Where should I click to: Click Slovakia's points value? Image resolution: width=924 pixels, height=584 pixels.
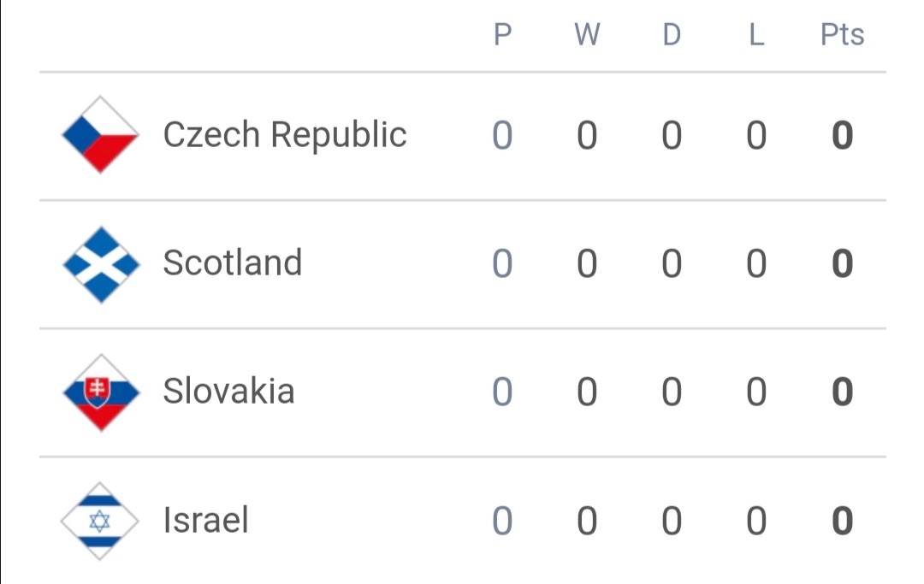pyautogui.click(x=842, y=392)
